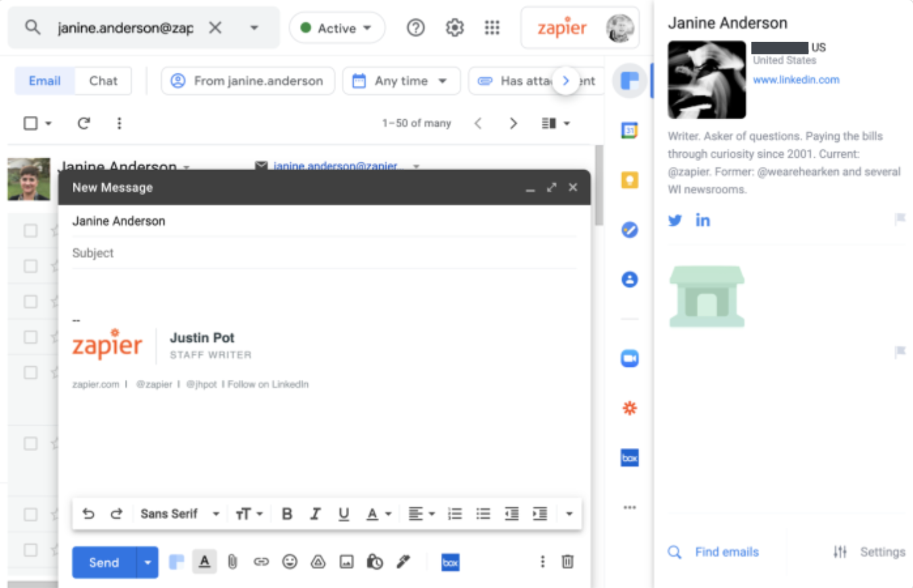
Task: Insert a photo into the message
Action: coord(346,562)
